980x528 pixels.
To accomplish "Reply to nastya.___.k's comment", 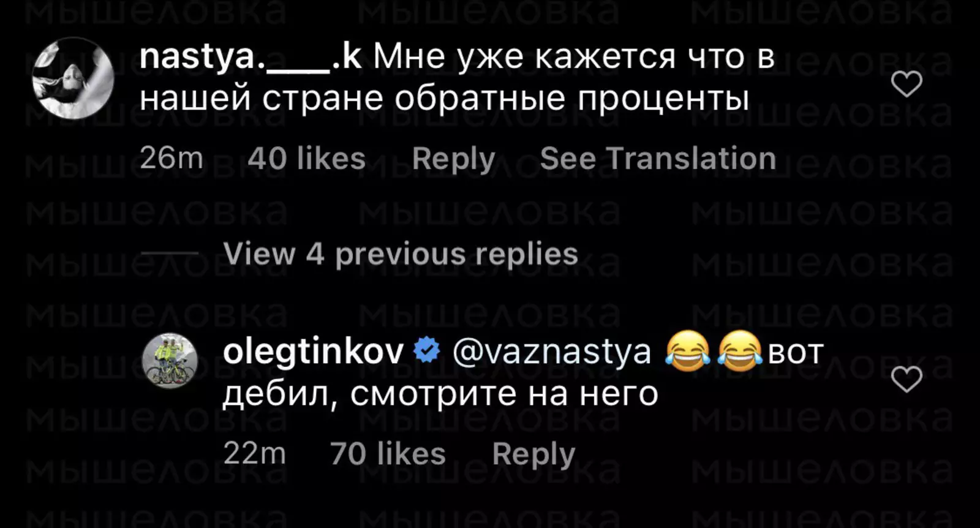I will (x=453, y=159).
